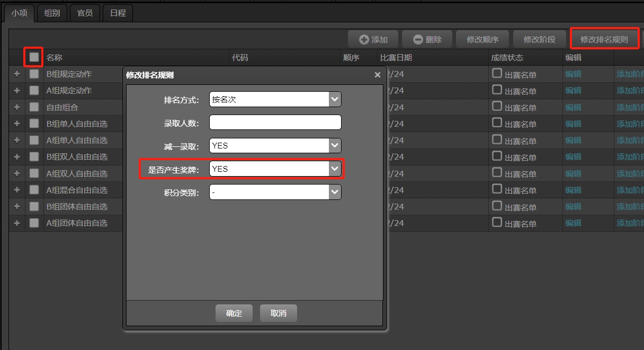Click the 取消 button

tap(278, 313)
